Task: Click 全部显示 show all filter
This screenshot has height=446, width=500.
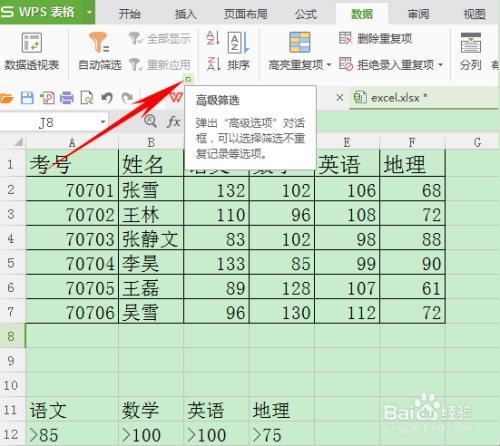Action: (160, 39)
